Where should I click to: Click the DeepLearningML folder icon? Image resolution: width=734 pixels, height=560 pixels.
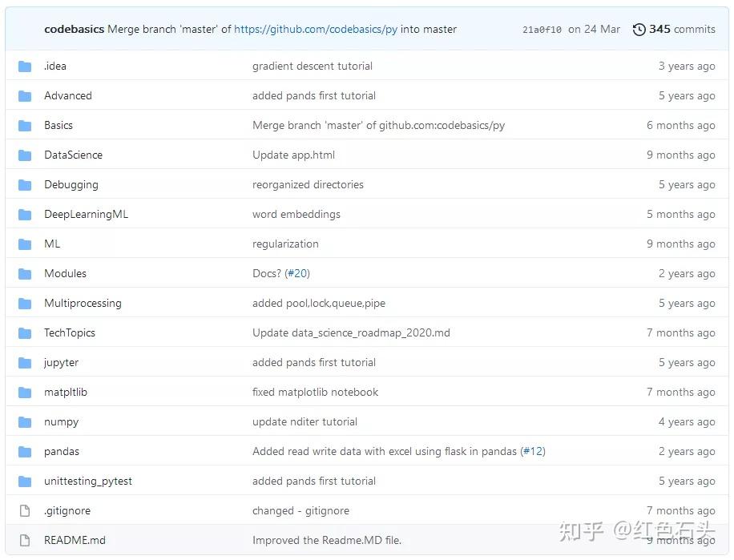[x=25, y=215]
